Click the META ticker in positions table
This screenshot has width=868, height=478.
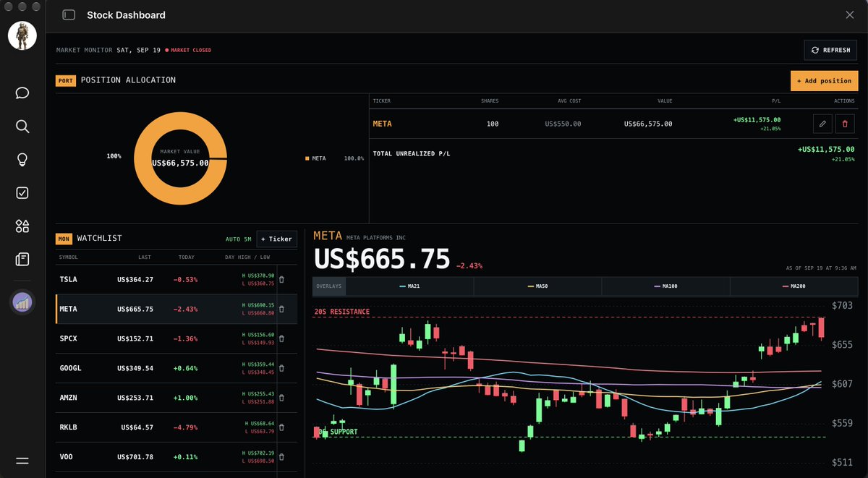pos(382,124)
